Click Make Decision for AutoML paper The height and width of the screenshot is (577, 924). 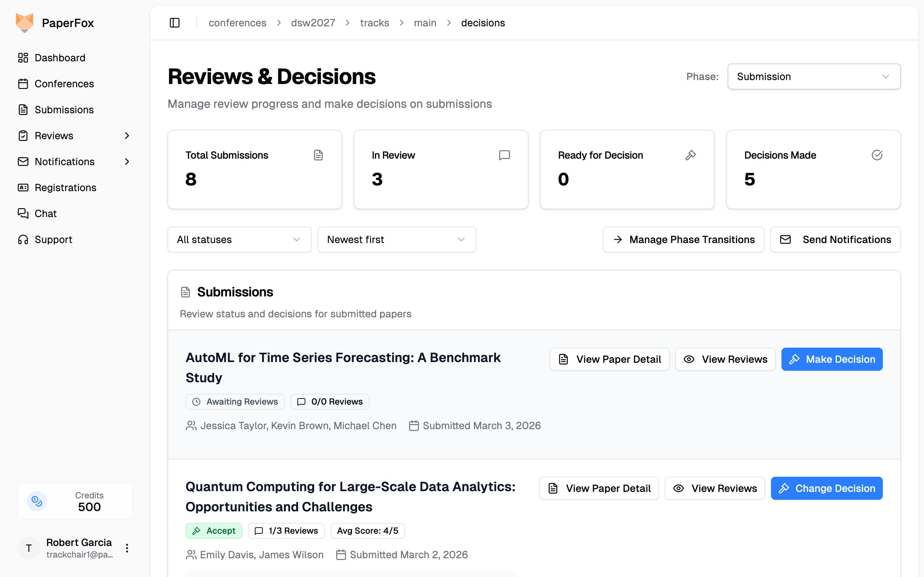pos(832,359)
